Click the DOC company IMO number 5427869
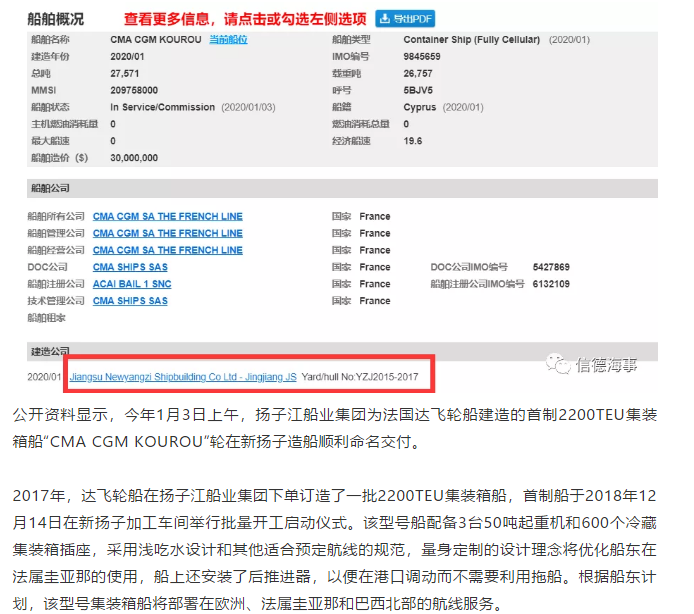694x614 pixels. [549, 267]
